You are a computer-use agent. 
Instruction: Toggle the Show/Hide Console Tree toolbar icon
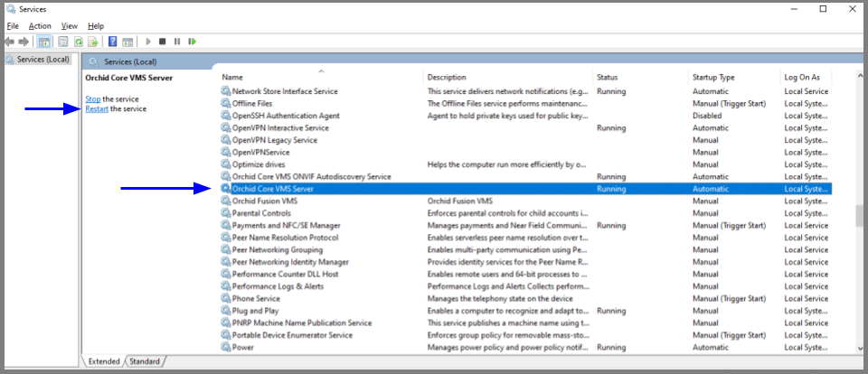(43, 42)
